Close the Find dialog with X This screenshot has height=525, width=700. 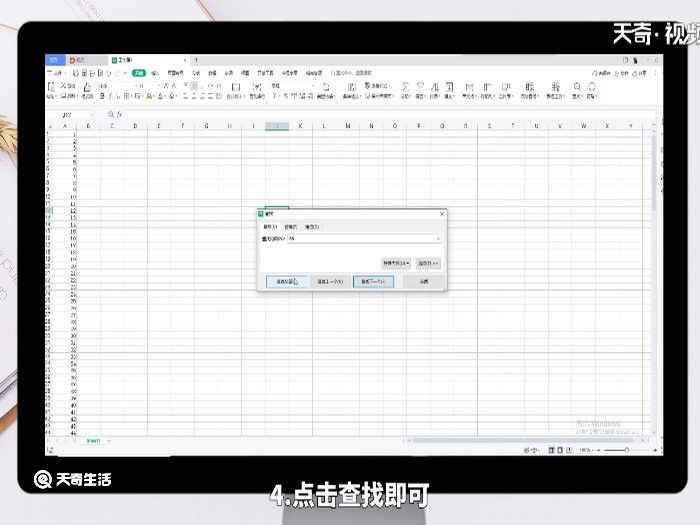442,214
